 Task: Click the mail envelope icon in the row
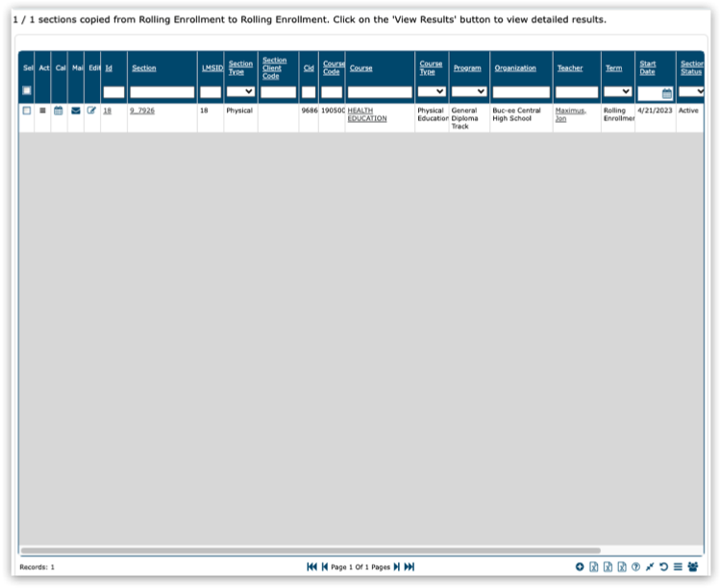(x=76, y=110)
